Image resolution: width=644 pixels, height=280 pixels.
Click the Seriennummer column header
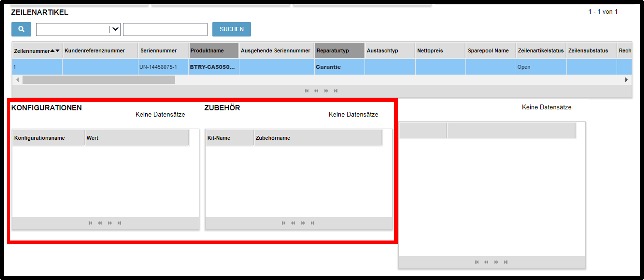click(163, 51)
